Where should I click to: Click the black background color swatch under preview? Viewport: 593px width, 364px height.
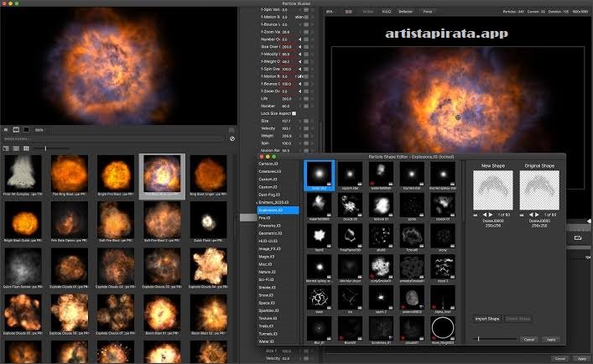(x=27, y=130)
